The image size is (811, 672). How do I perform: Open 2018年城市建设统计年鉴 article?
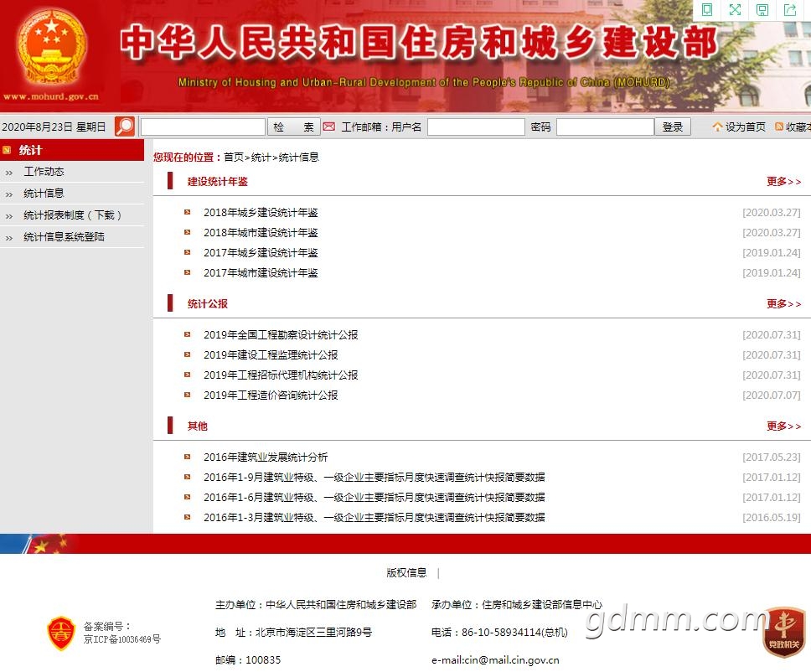[261, 233]
